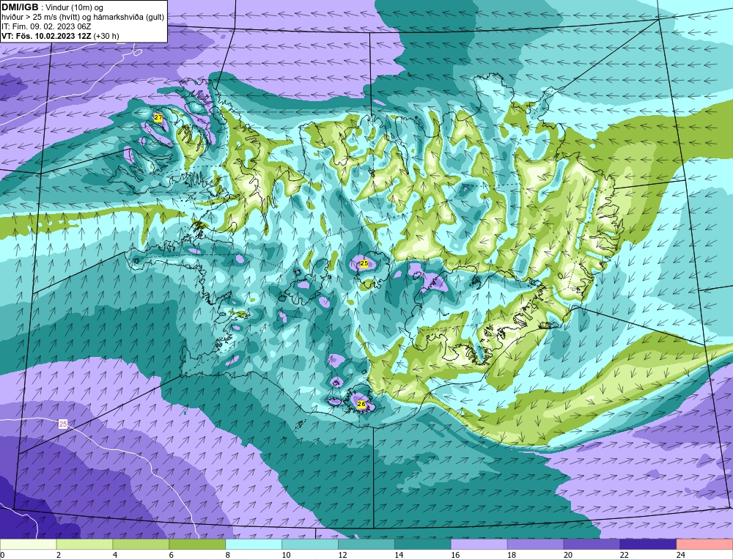Screen dimensions: 733x560
Task: Click the legend scale value 8
Action: (x=228, y=555)
